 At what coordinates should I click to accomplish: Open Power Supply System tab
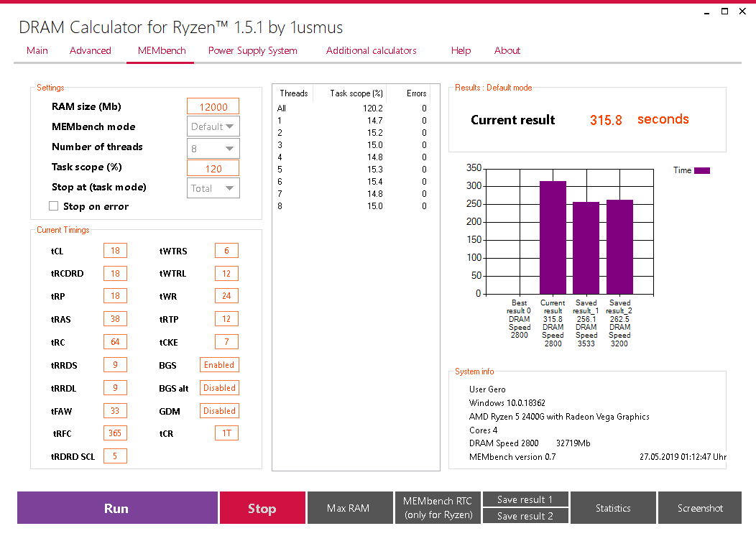[x=253, y=50]
